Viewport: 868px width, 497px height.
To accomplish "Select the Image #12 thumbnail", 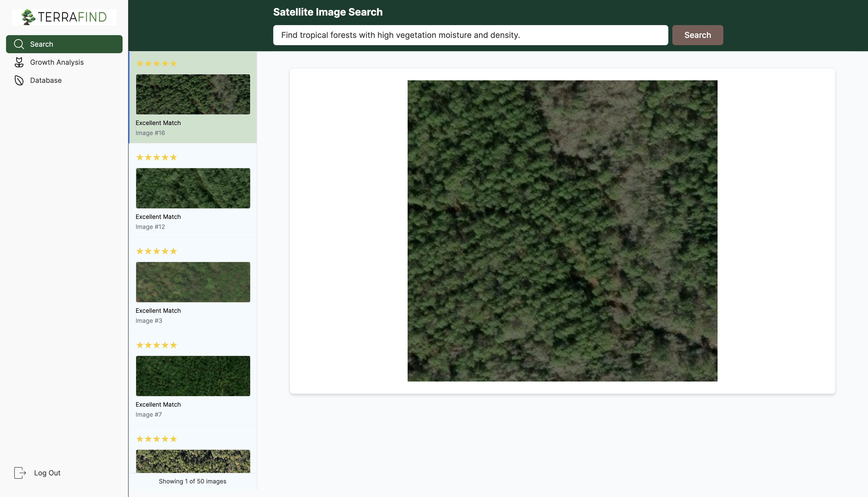I will pyautogui.click(x=193, y=188).
